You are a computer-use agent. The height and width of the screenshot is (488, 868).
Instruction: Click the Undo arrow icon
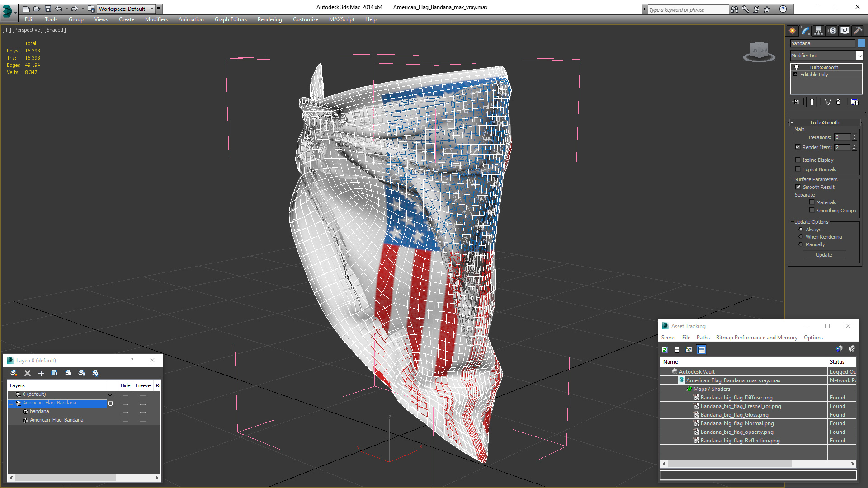point(59,9)
